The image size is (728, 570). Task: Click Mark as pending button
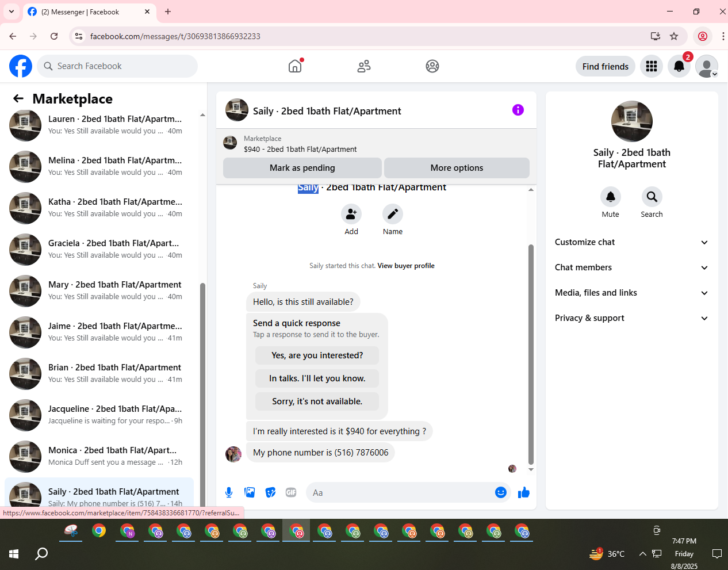click(302, 168)
